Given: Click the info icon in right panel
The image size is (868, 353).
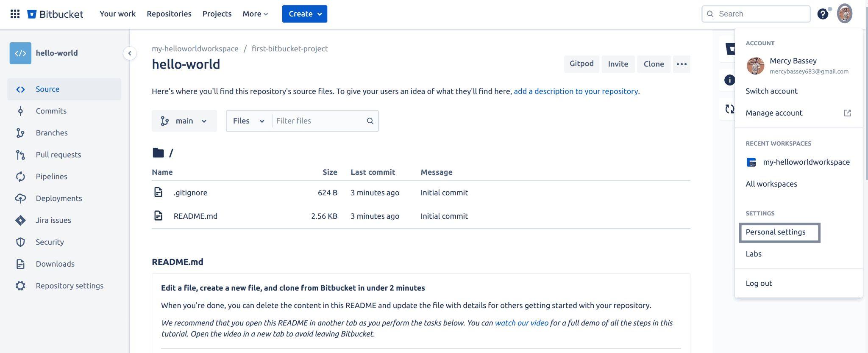Looking at the screenshot, I should pos(729,80).
